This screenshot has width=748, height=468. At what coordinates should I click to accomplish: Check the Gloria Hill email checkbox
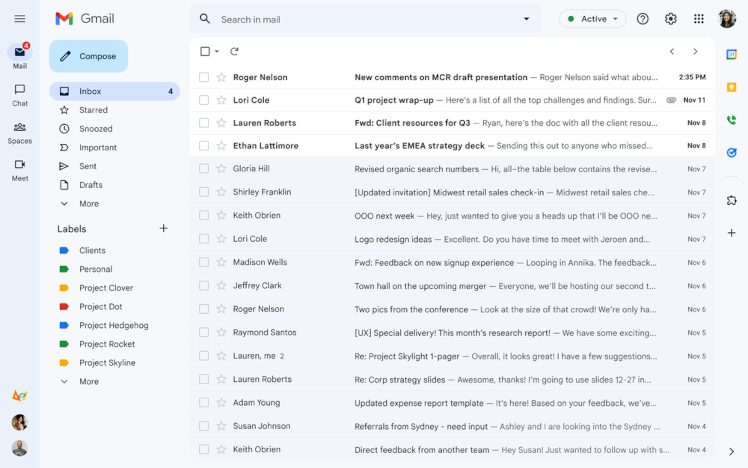(x=204, y=169)
